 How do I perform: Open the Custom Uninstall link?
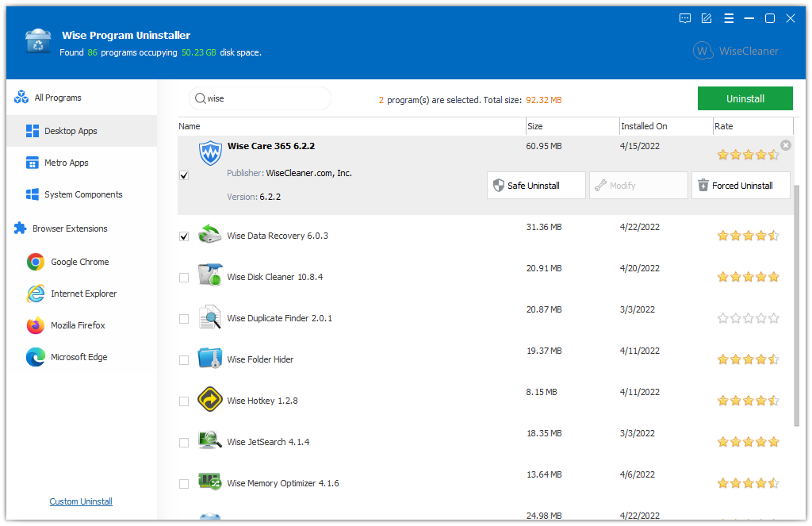pos(81,501)
